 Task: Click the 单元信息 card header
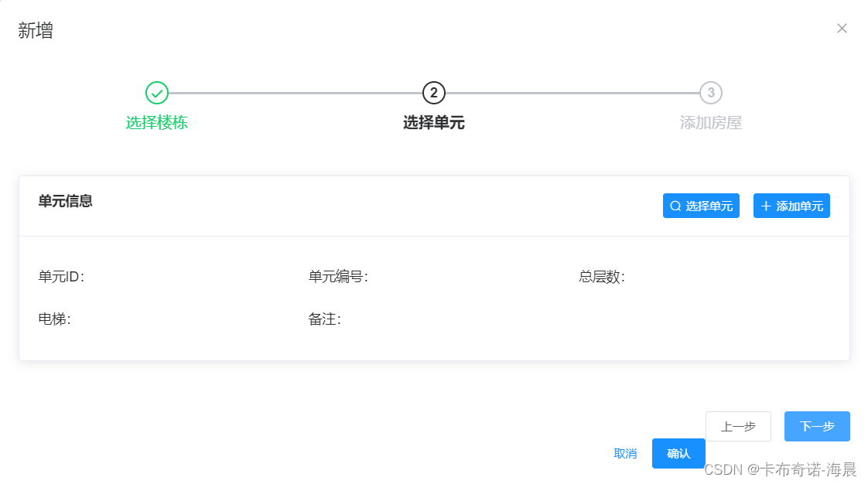[66, 201]
